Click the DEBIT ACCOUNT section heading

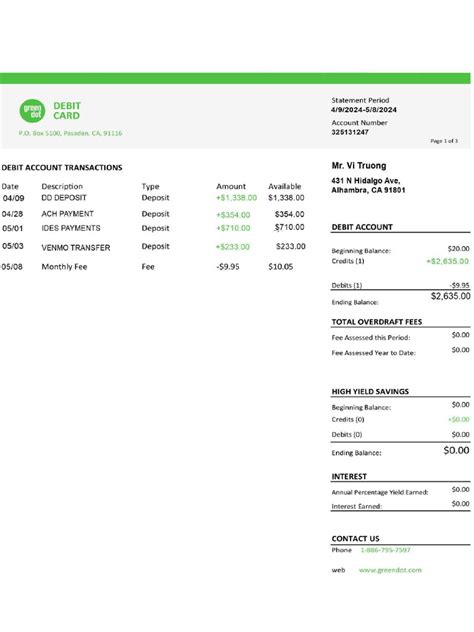pos(362,227)
